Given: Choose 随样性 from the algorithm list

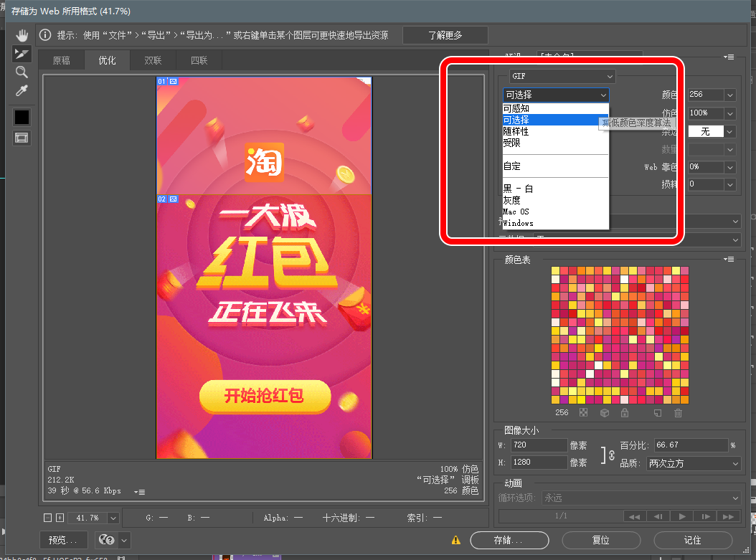Looking at the screenshot, I should [x=555, y=131].
